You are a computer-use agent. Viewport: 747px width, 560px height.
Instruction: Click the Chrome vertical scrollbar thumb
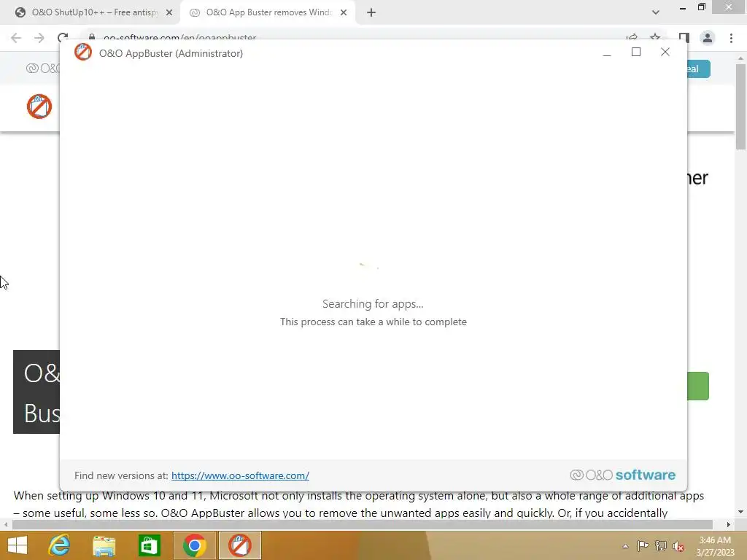(x=740, y=106)
